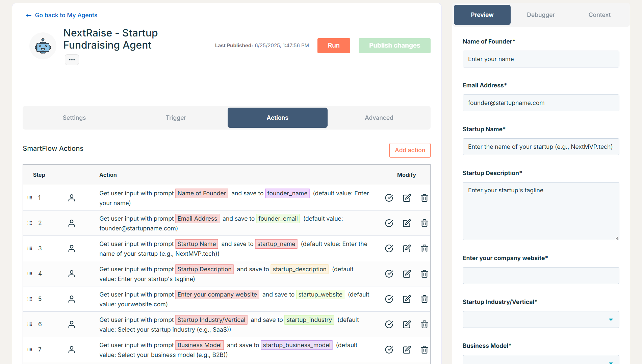Click the Name of Founder input field
Image resolution: width=642 pixels, height=364 pixels.
coord(541,59)
